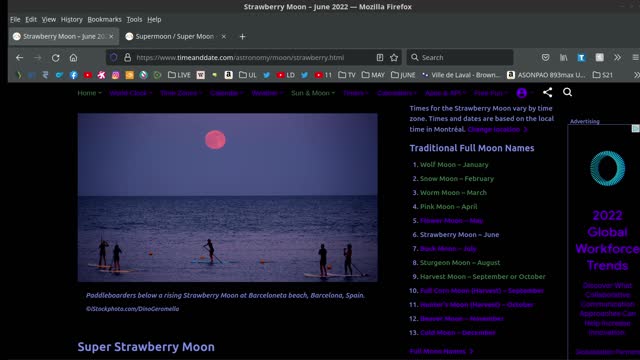The width and height of the screenshot is (640, 360).
Task: Open the LIVE bookmarks folder
Action: (x=179, y=75)
